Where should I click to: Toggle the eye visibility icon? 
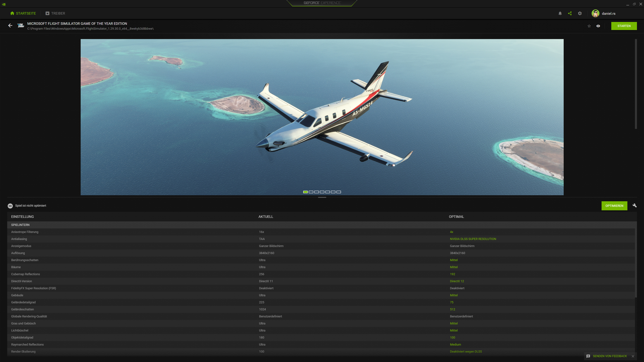[598, 26]
